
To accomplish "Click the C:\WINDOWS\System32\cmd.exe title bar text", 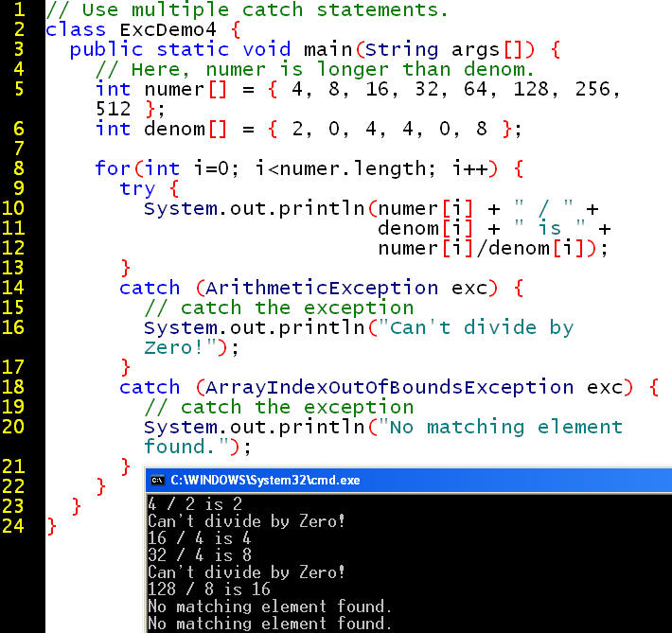I will [x=265, y=480].
